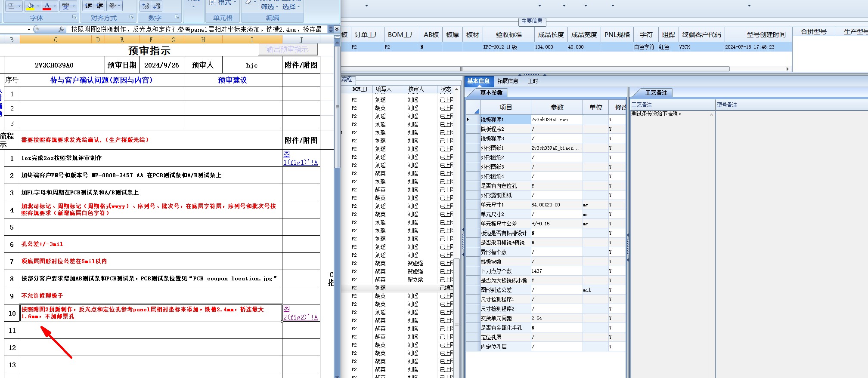The image size is (868, 378).
Task: Select the 主要信息 tab label
Action: (532, 21)
